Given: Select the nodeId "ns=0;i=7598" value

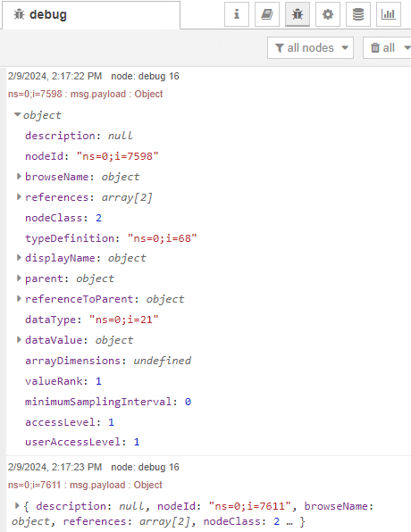Looking at the screenshot, I should 118,156.
